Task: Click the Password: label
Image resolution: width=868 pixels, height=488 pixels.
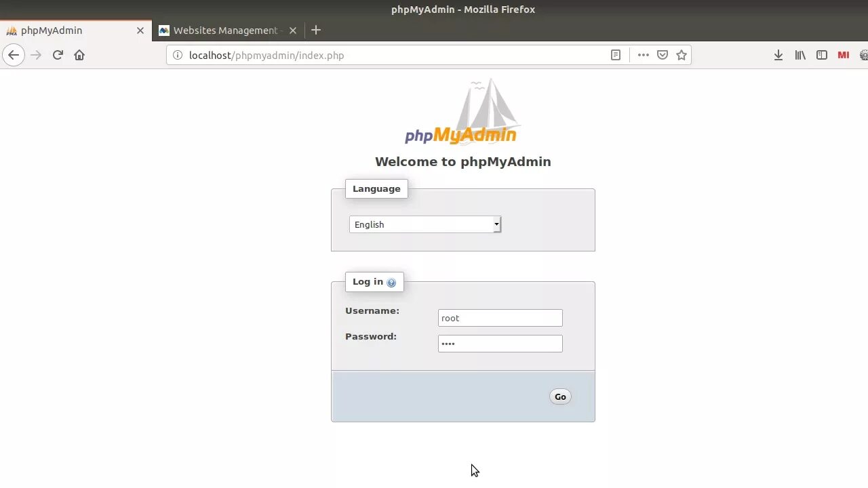Action: point(371,336)
